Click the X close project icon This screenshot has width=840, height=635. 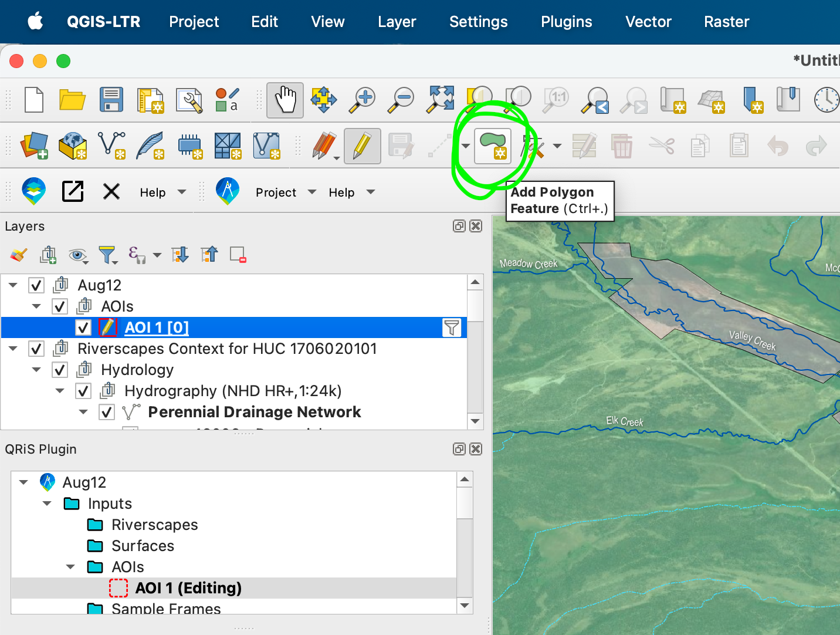(x=111, y=191)
